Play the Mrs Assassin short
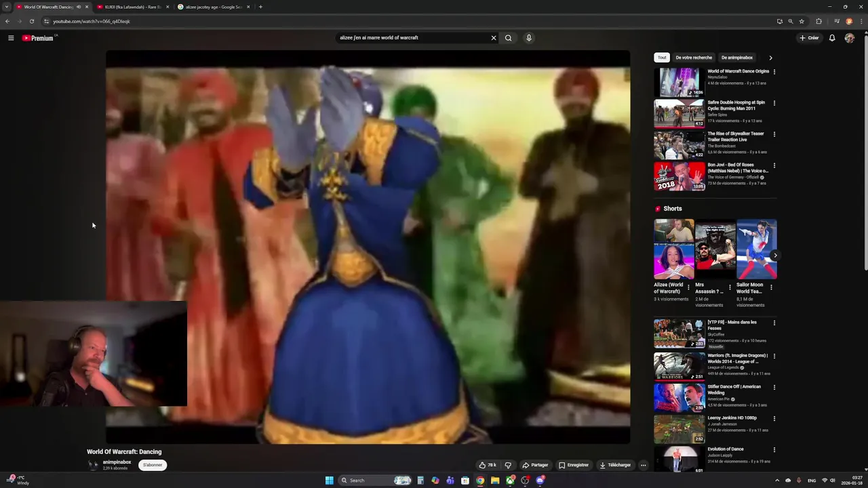This screenshot has height=488, width=868. 715,249
